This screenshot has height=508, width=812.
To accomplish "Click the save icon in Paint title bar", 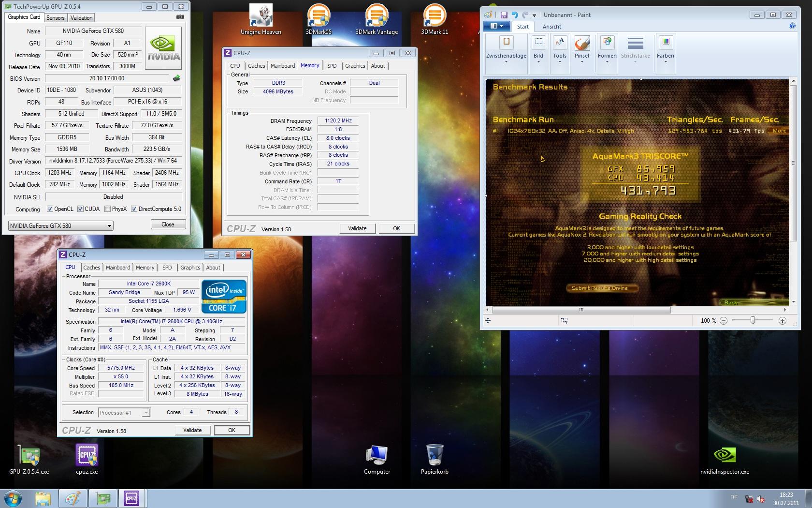I will 504,15.
